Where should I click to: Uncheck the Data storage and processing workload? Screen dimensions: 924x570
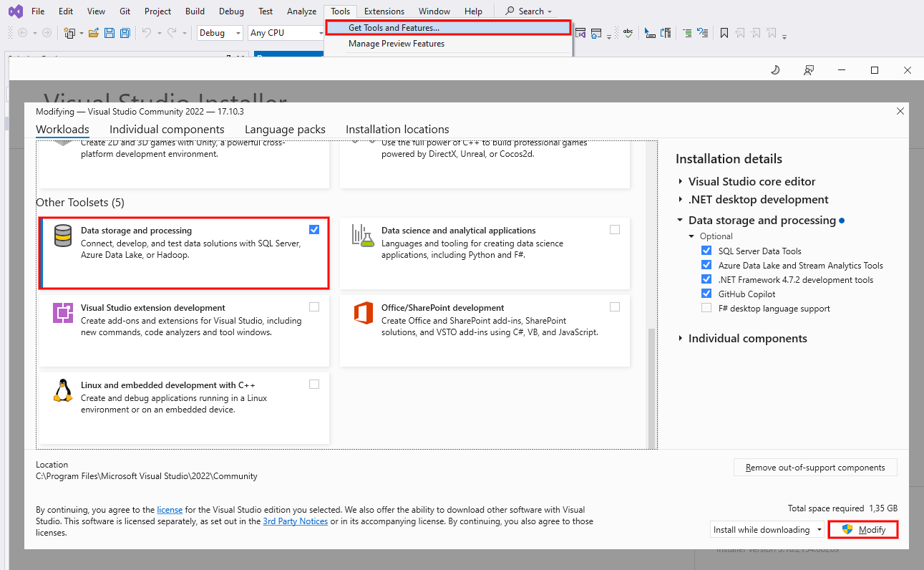[314, 230]
